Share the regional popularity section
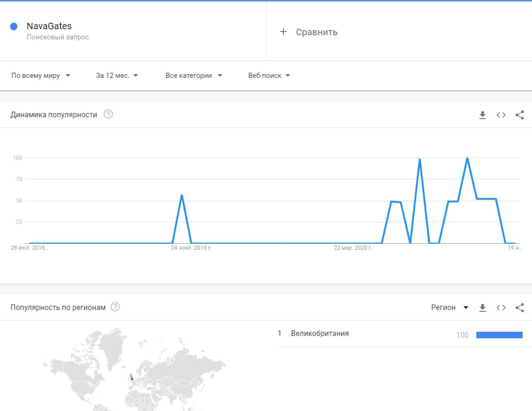 coord(519,307)
